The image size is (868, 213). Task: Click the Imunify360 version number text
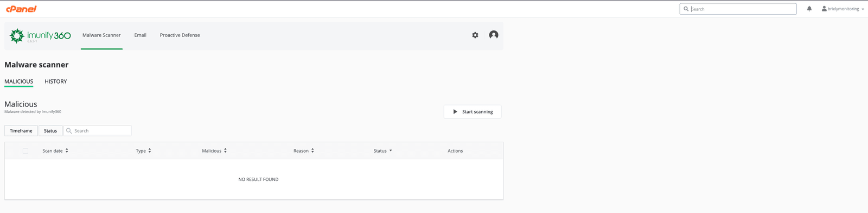pos(32,41)
